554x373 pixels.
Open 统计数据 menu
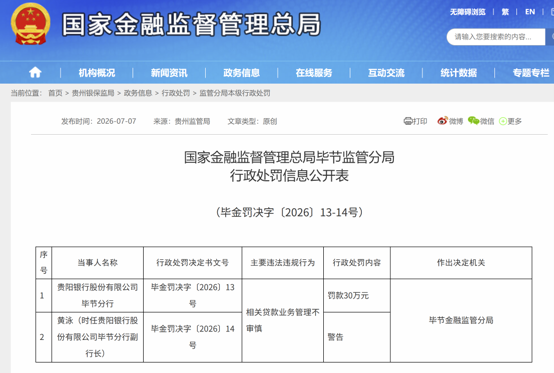[459, 73]
